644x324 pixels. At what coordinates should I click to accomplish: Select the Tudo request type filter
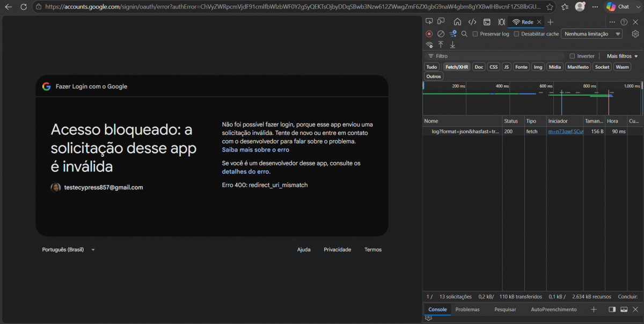pos(431,67)
